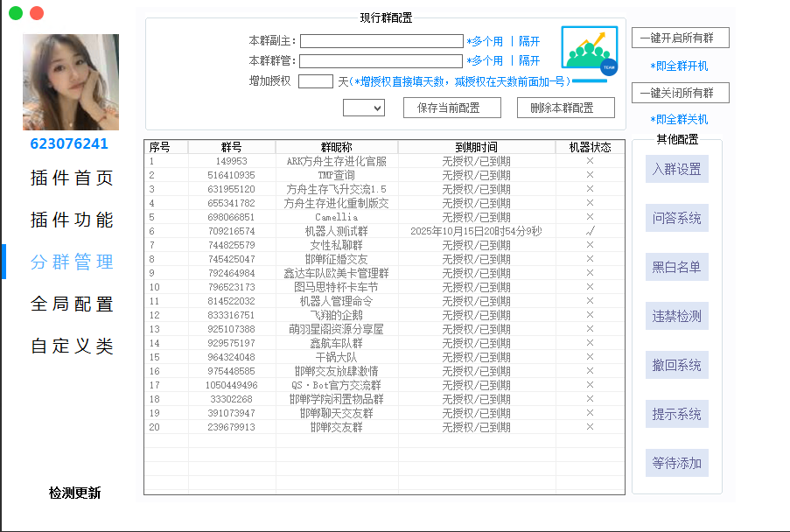Click the X status for Camellia row

[x=590, y=217]
